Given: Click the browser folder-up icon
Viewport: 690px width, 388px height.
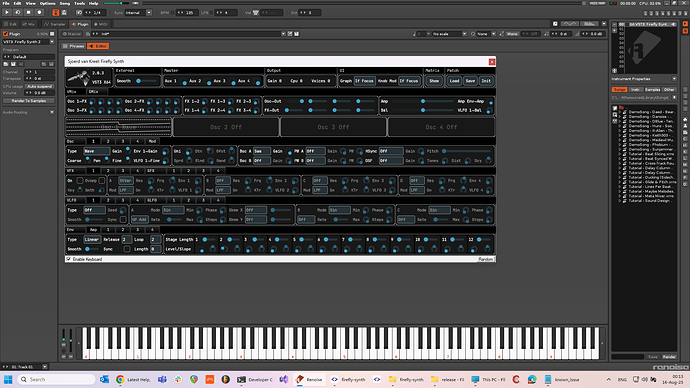Looking at the screenshot, I should click(x=621, y=107).
